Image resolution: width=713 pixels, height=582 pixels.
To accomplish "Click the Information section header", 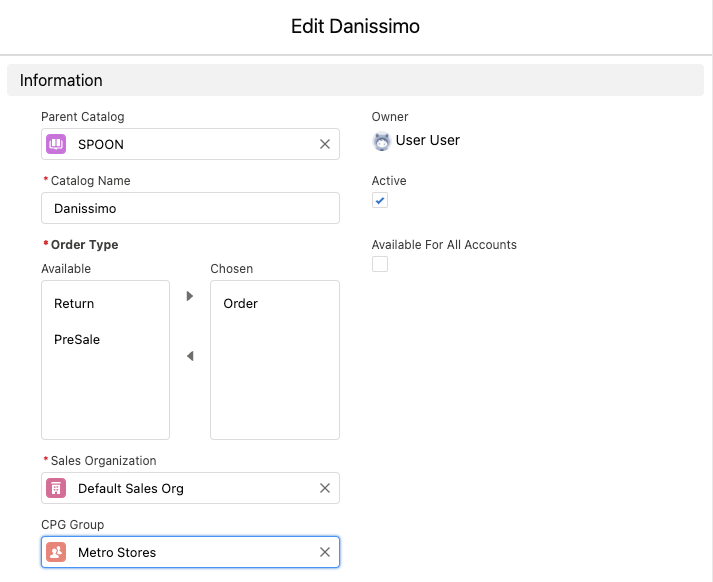I will (61, 80).
